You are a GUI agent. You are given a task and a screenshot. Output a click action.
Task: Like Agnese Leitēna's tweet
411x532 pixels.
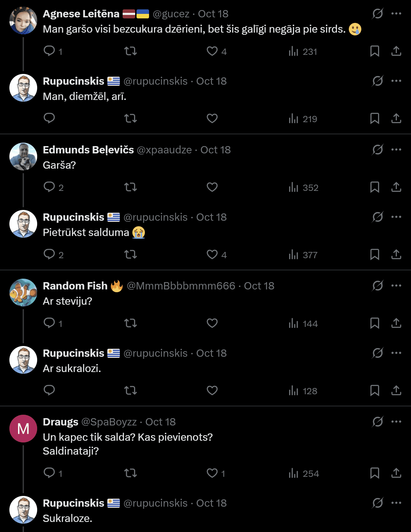[212, 51]
